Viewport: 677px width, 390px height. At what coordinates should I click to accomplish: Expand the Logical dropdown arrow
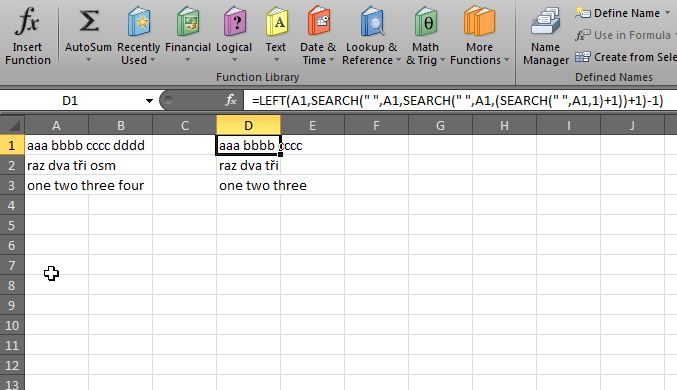(234, 60)
